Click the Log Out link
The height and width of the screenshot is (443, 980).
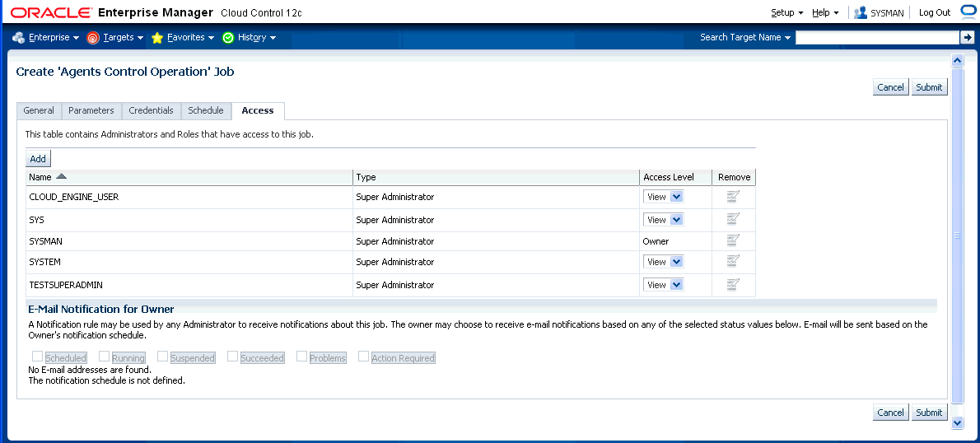tap(935, 12)
